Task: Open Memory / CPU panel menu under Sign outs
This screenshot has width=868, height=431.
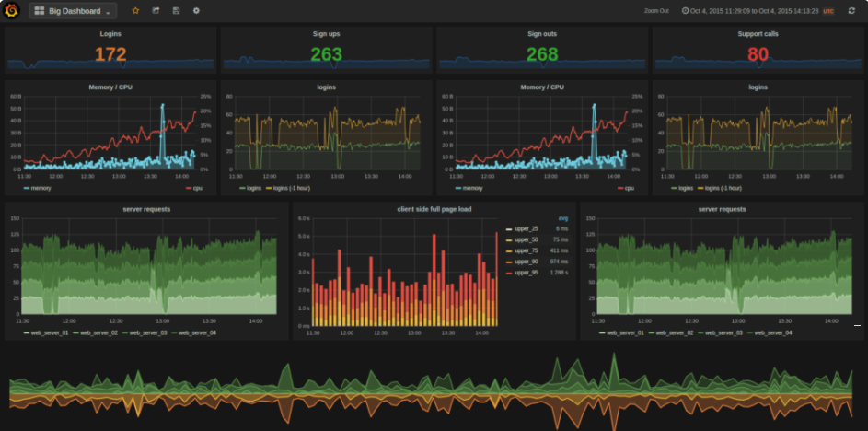Action: 542,87
